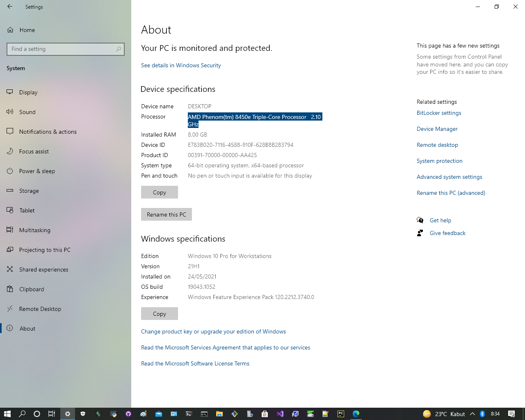
Task: Open the Mail app on taskbar
Action: point(159,414)
